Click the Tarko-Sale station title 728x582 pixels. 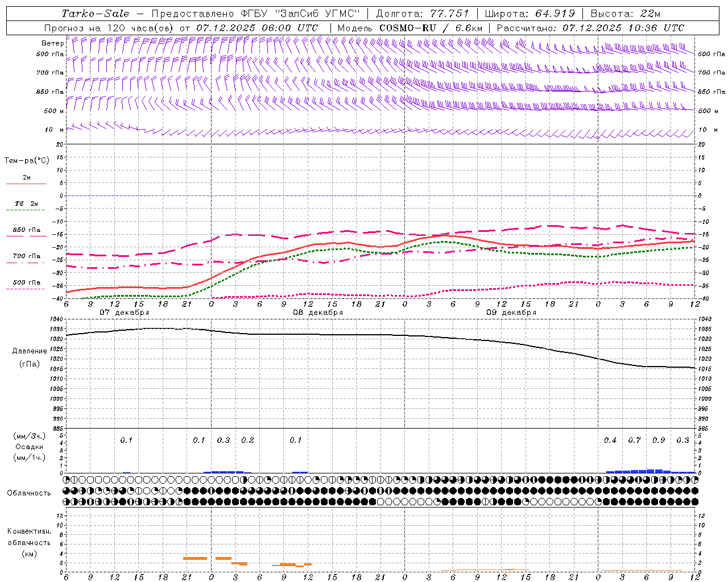pos(96,14)
